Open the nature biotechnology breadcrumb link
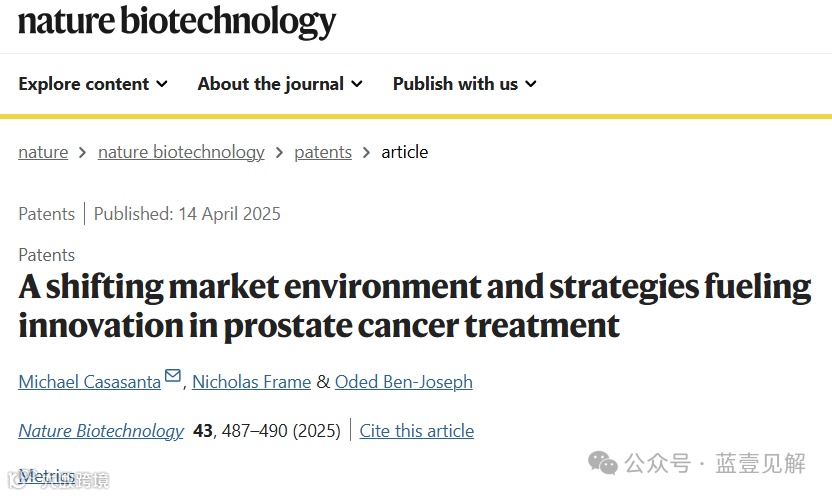Screen dimensions: 832x496 tap(181, 152)
